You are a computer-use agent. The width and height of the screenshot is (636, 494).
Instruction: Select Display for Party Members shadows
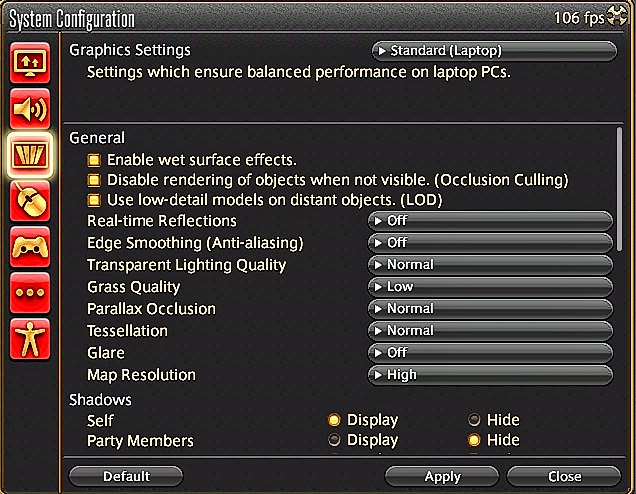335,440
